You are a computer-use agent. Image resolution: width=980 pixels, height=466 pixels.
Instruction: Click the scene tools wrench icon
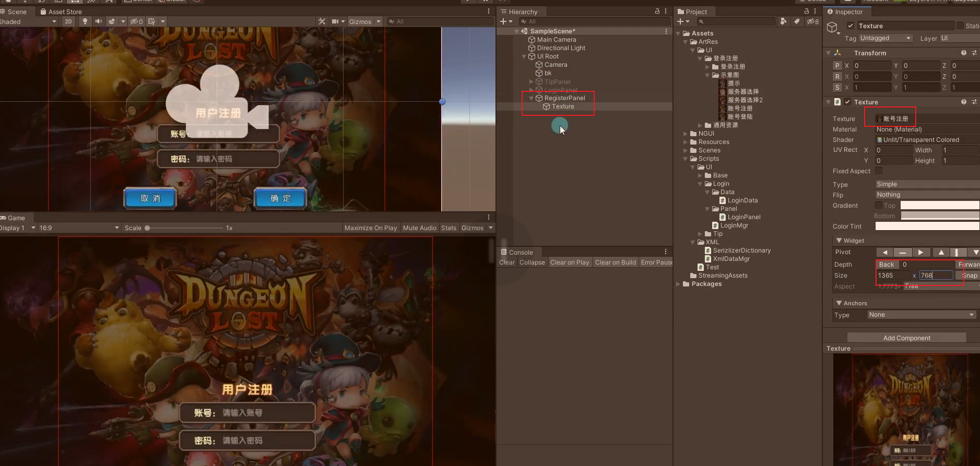(x=322, y=21)
